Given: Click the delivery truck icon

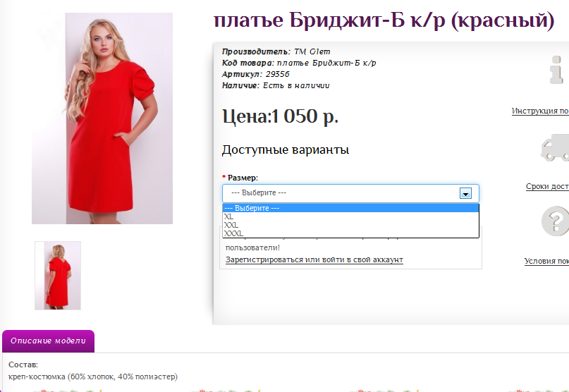Looking at the screenshot, I should pos(555,147).
